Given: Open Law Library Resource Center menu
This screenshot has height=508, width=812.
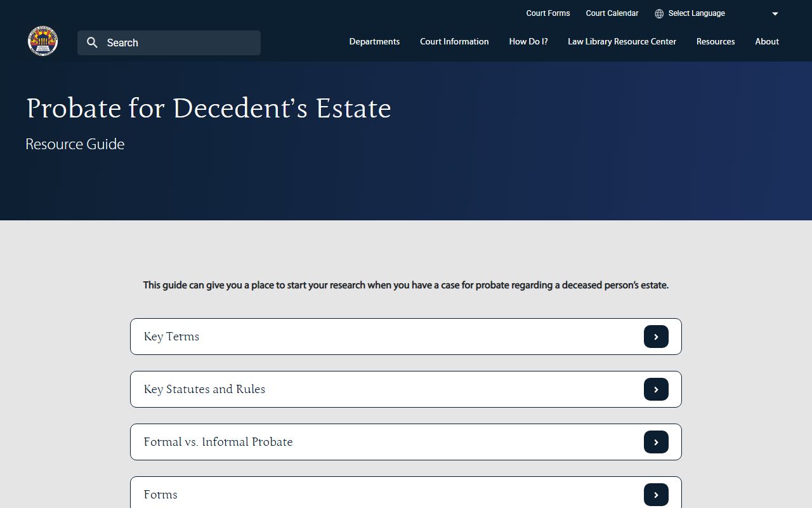Looking at the screenshot, I should coord(622,41).
